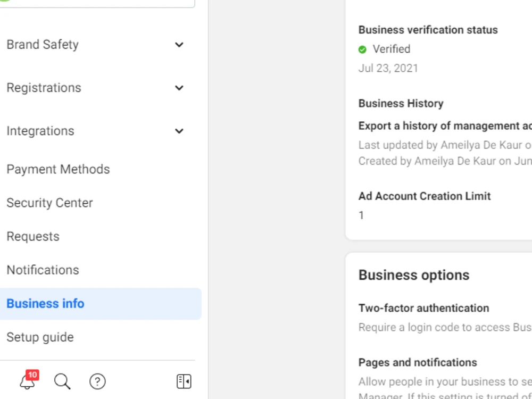Click the search magnifier icon

tap(62, 381)
